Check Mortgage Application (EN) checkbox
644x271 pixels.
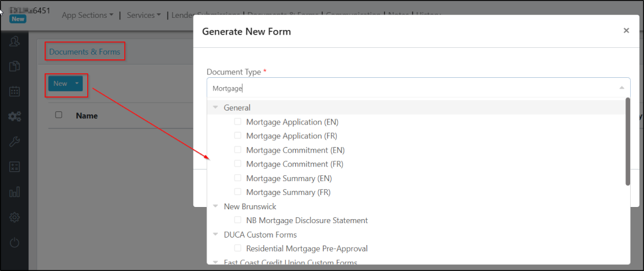click(238, 122)
